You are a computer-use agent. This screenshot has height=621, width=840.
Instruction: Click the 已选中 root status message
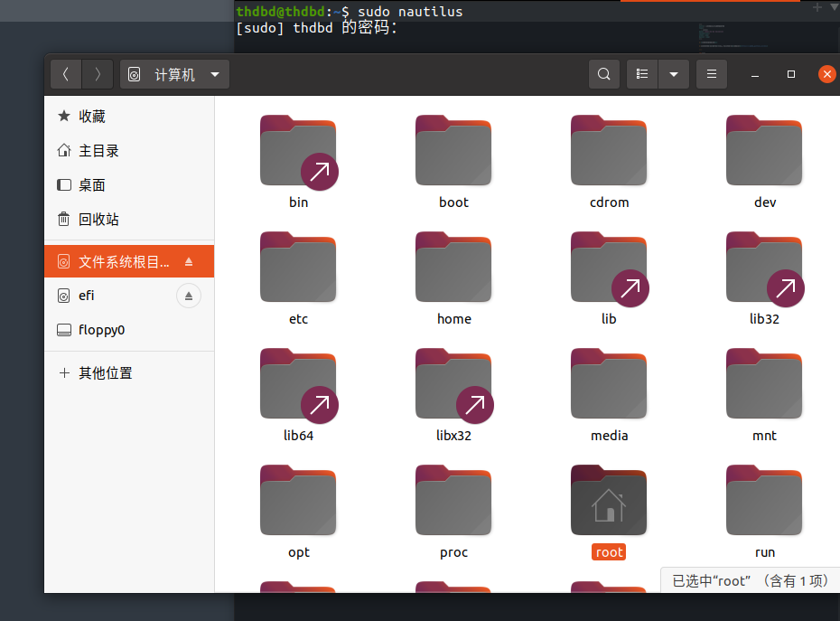click(751, 581)
